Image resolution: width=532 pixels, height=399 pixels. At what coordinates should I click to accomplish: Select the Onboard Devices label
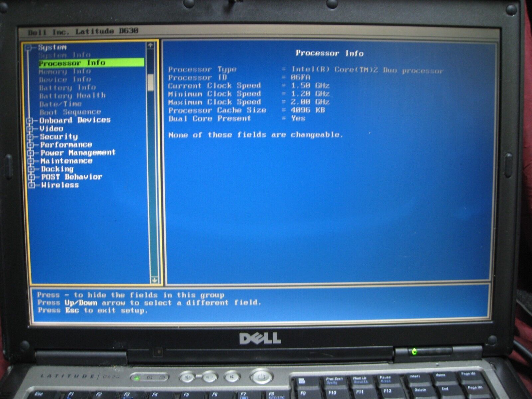(x=75, y=120)
